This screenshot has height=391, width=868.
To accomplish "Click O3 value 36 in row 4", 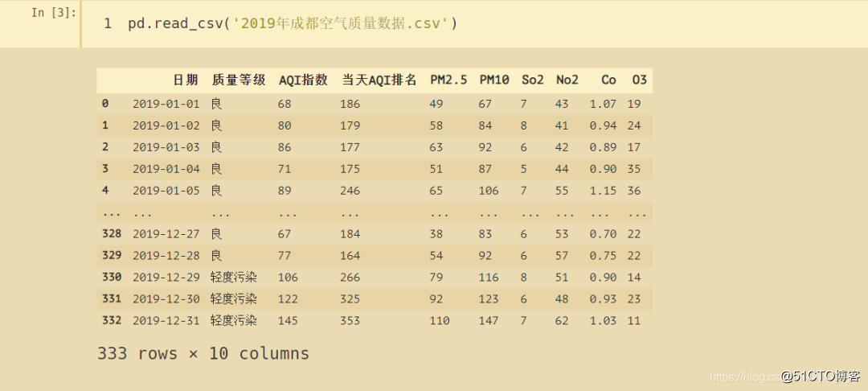I will pyautogui.click(x=634, y=190).
